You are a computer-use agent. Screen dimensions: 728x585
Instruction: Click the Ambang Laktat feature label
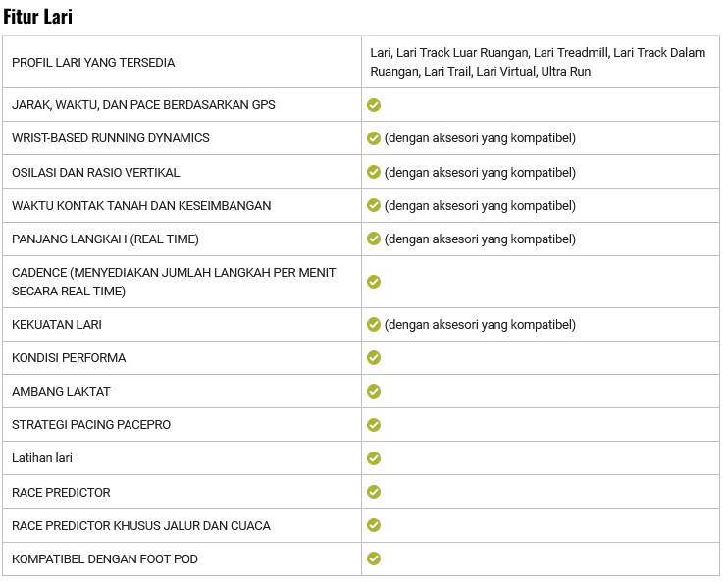click(61, 391)
